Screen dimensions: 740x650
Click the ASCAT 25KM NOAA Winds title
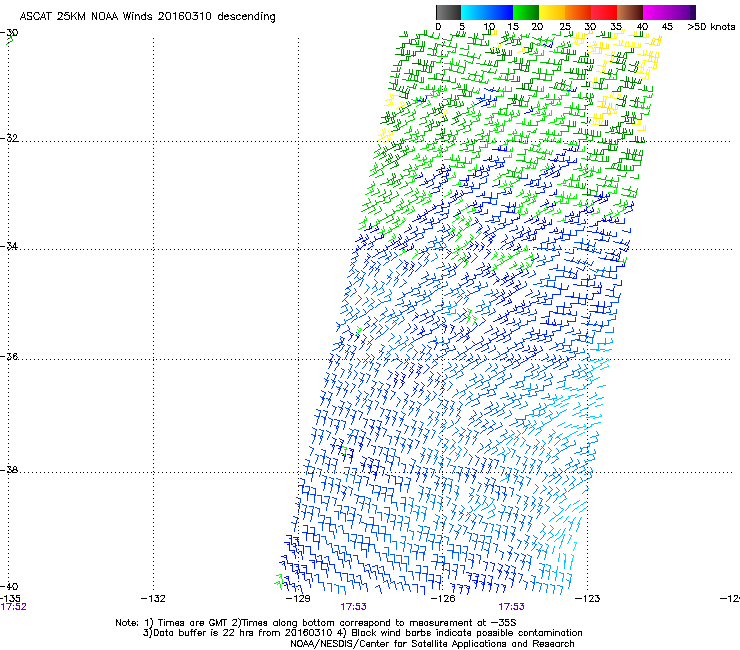[147, 16]
